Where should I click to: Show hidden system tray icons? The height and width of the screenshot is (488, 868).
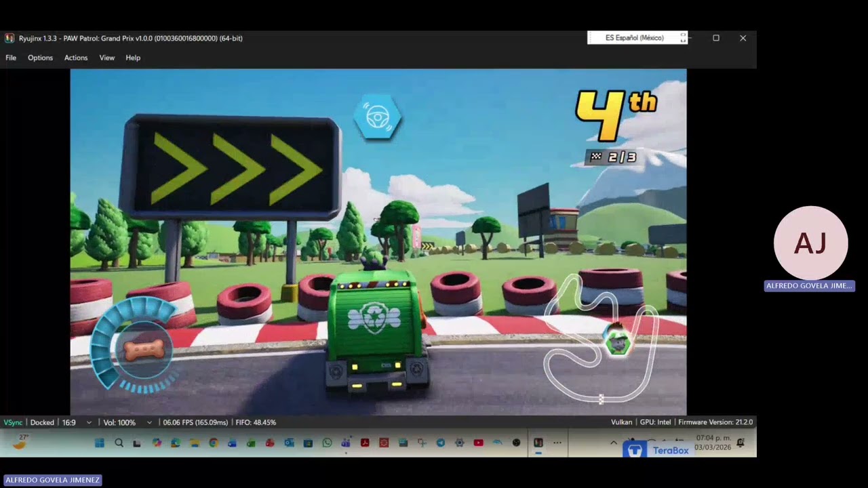click(614, 443)
